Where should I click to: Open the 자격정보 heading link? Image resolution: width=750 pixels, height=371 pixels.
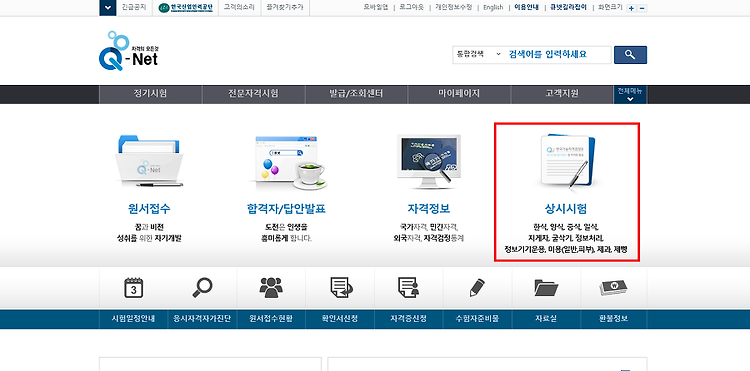click(429, 209)
